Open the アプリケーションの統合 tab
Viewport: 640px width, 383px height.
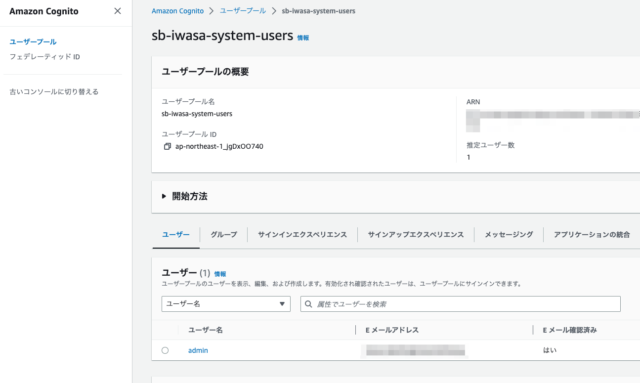point(591,234)
